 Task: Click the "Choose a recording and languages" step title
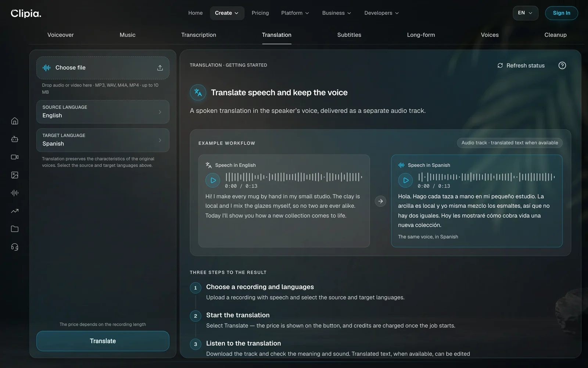[260, 287]
